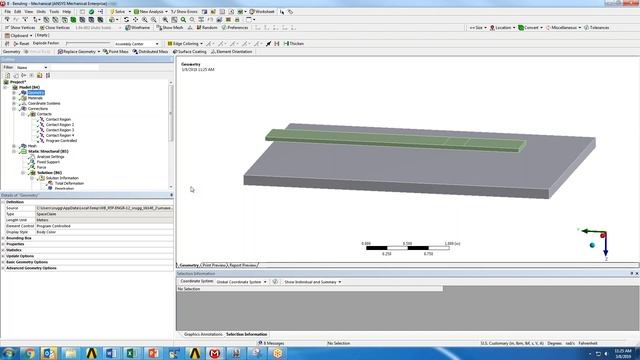640x360 pixels.
Task: Select the green face selection filter icon
Action: point(73,20)
